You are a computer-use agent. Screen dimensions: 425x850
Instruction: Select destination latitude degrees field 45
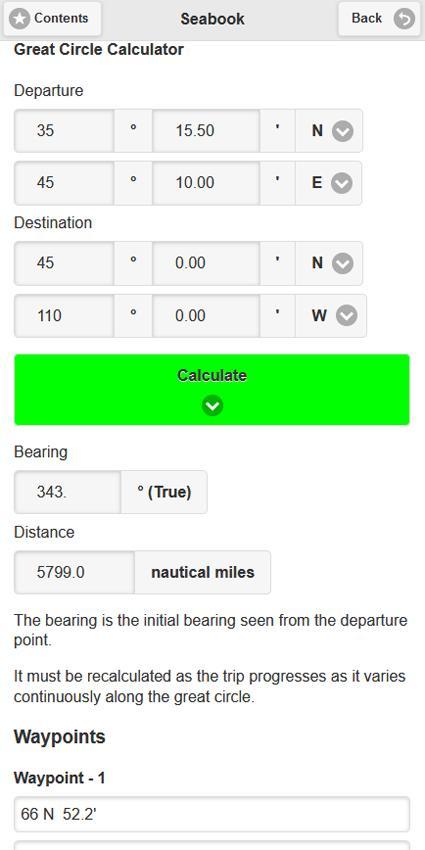[64, 263]
